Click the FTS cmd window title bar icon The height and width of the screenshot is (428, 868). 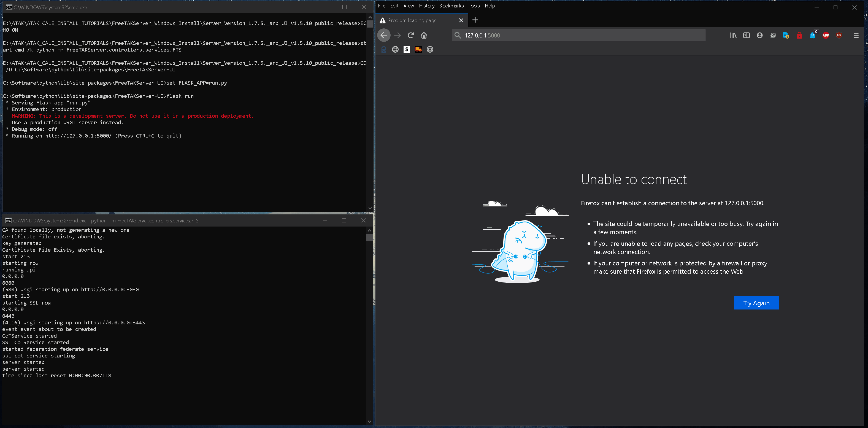pos(9,221)
